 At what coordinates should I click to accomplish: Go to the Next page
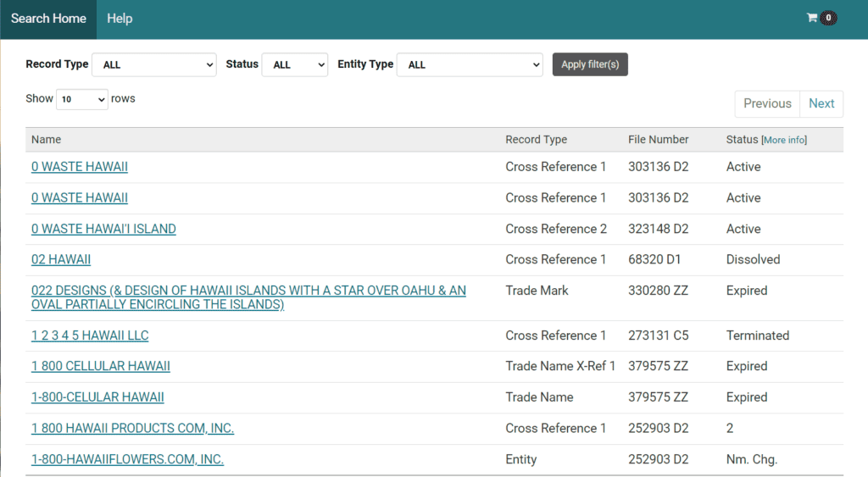(x=821, y=103)
